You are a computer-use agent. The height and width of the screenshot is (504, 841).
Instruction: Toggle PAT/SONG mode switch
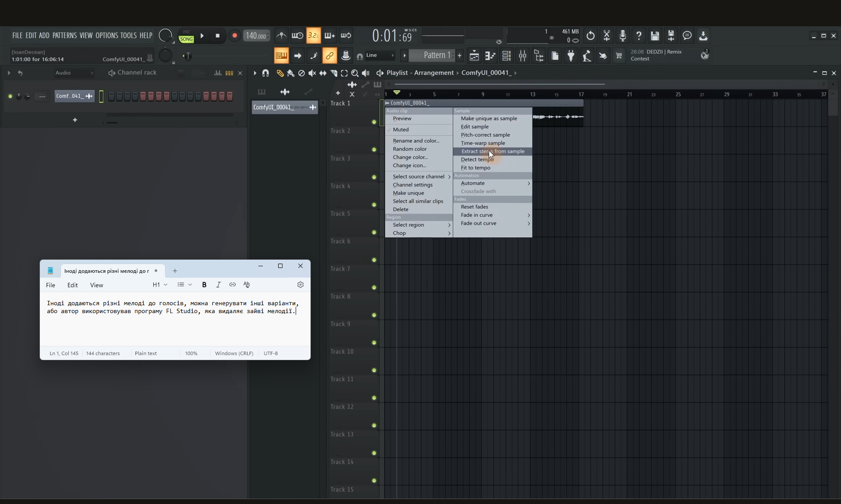pos(186,36)
